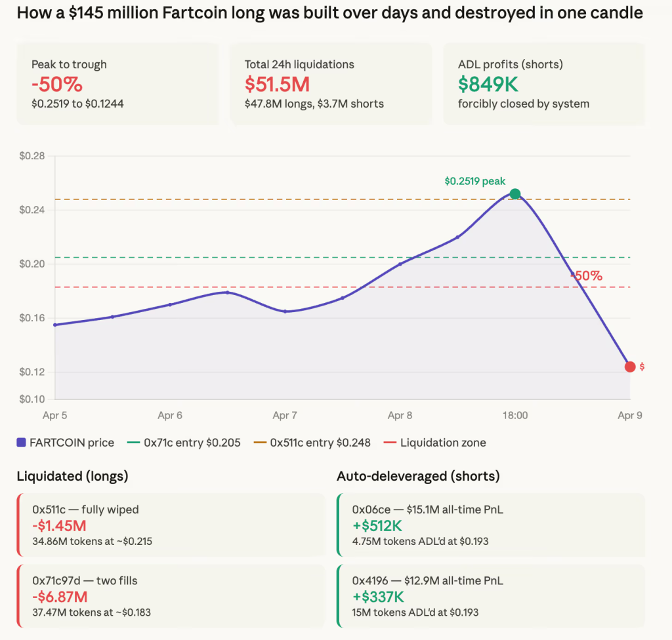Toggle the 0x511c entry $0.248 legend item
Screen dimensions: 672x640
pyautogui.click(x=314, y=443)
